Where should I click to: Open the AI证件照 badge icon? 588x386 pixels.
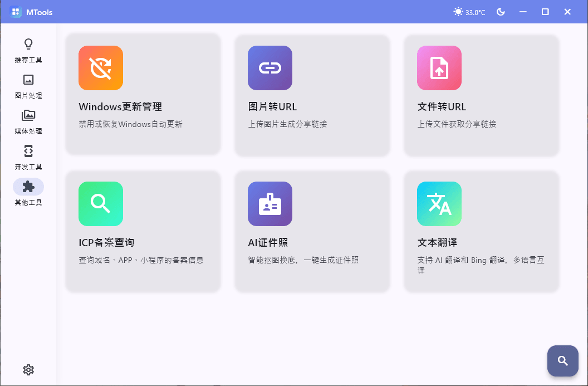point(270,204)
